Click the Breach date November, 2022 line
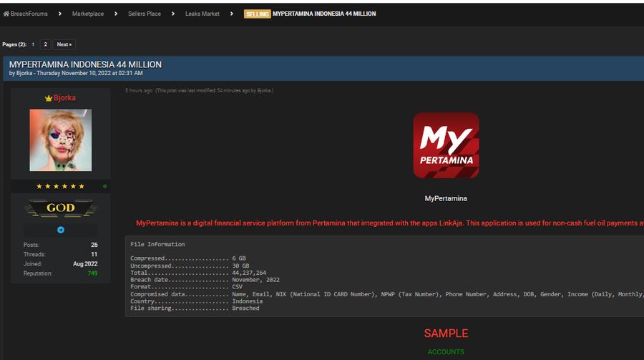Image resolution: width=644 pixels, height=360 pixels. pos(205,280)
